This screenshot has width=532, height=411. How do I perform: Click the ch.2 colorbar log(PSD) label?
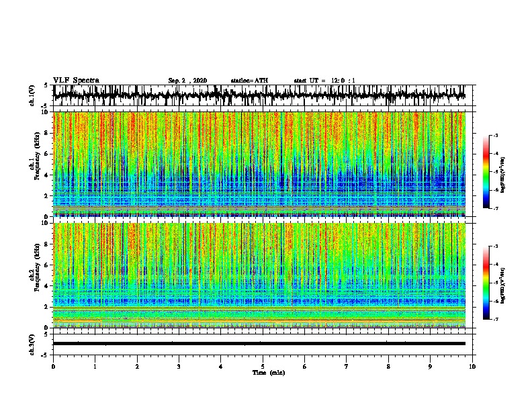point(503,285)
